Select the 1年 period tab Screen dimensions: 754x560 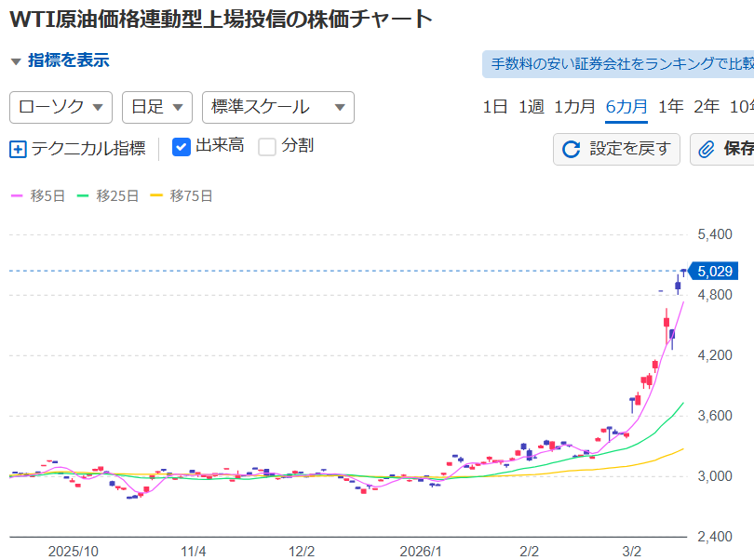point(670,106)
